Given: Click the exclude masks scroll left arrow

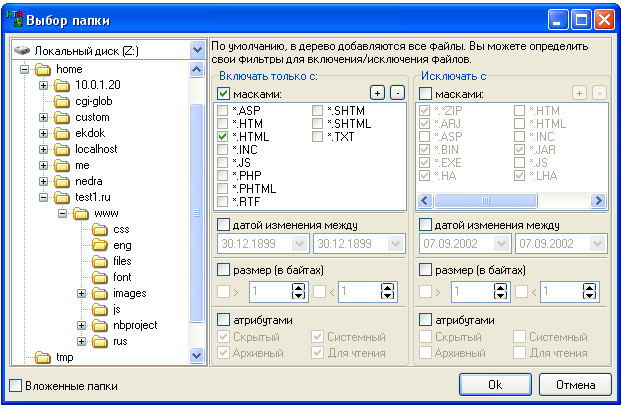Looking at the screenshot, I should click(x=425, y=200).
